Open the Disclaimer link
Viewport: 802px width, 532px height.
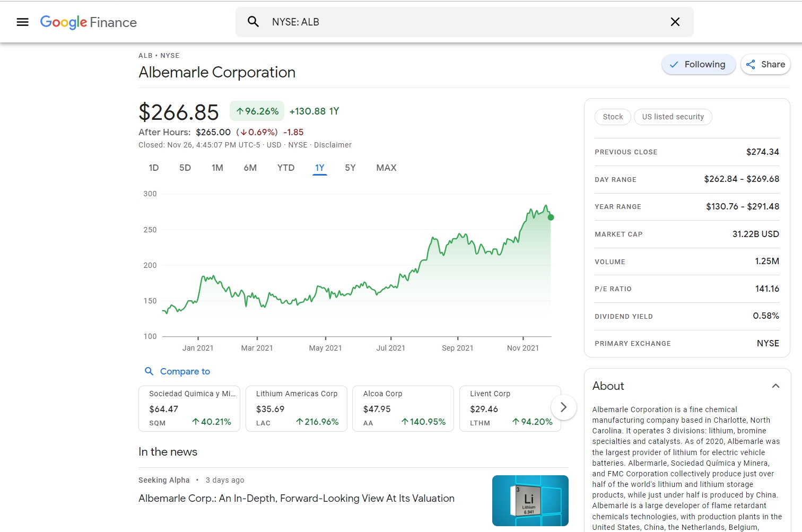[333, 145]
